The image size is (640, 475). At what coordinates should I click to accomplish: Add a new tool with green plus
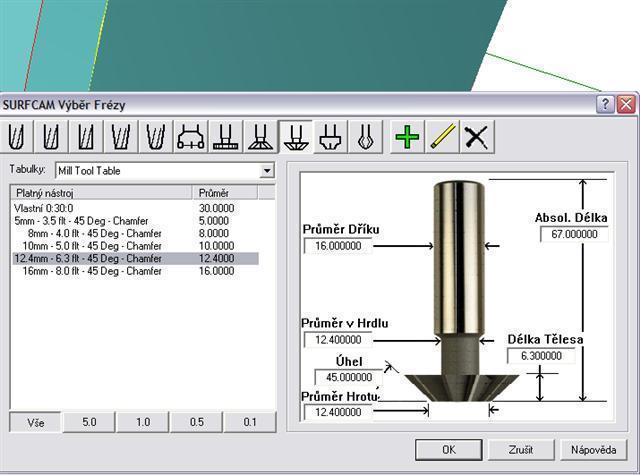coord(407,137)
